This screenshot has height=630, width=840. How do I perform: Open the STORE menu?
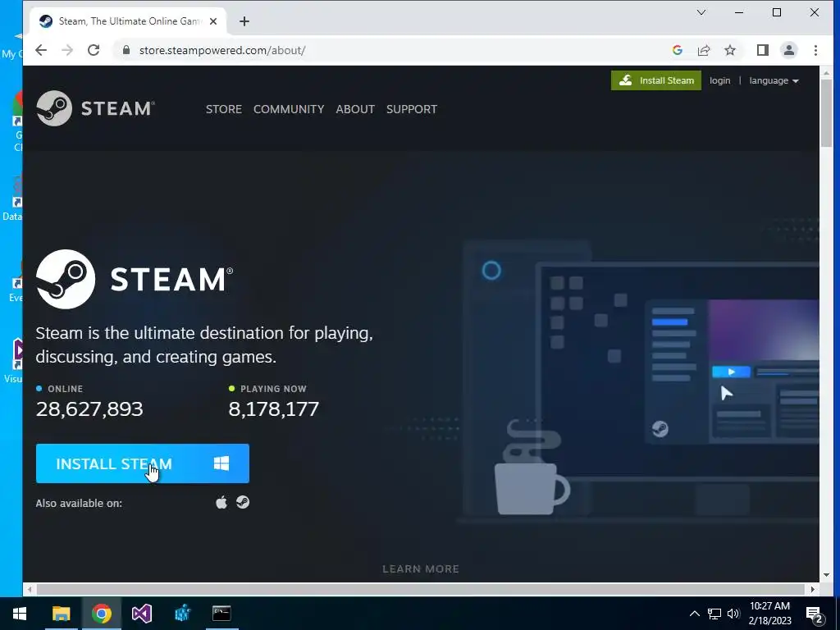pos(224,109)
